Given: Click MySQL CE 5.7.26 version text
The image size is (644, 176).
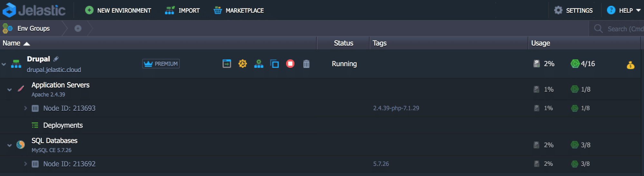Looking at the screenshot, I should click(x=52, y=150).
